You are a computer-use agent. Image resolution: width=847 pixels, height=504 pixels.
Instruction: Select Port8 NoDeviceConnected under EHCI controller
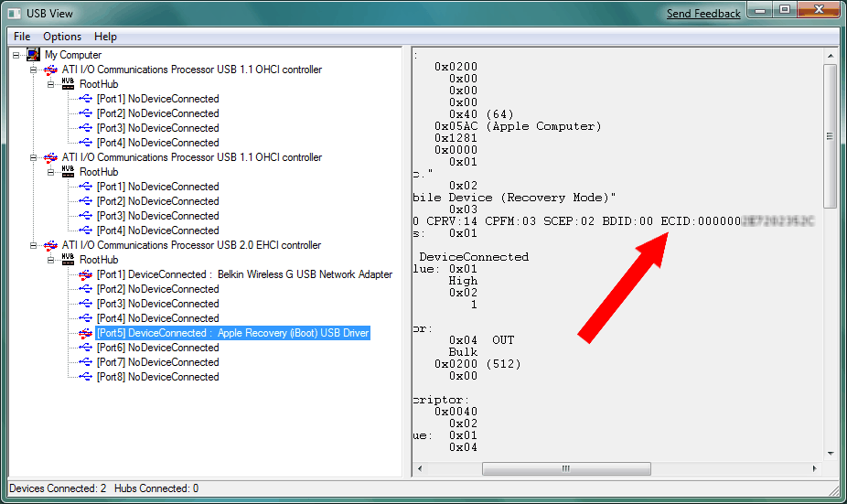[x=157, y=377]
